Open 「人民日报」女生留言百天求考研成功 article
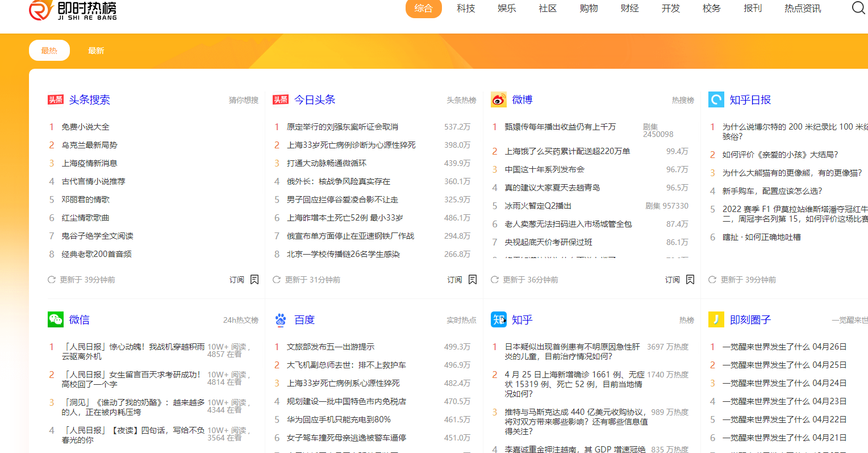This screenshot has width=868, height=453. tap(131, 379)
